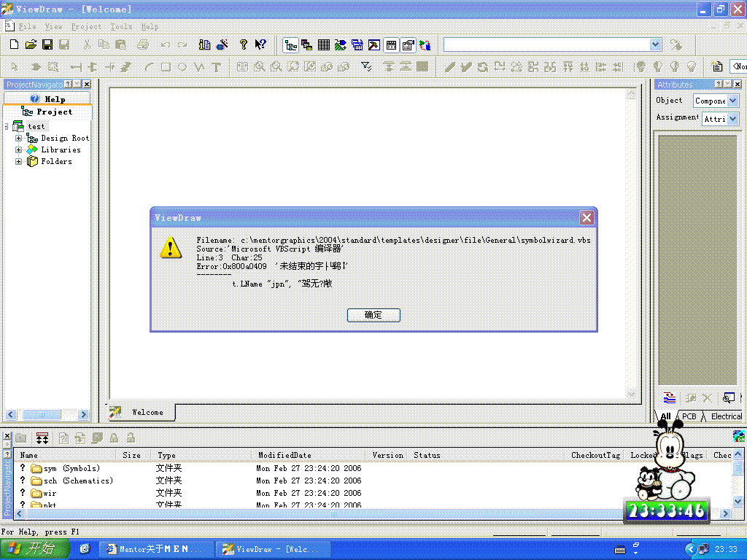Switch to the PCB attributes tab
Image resolution: width=747 pixels, height=560 pixels.
(689, 416)
